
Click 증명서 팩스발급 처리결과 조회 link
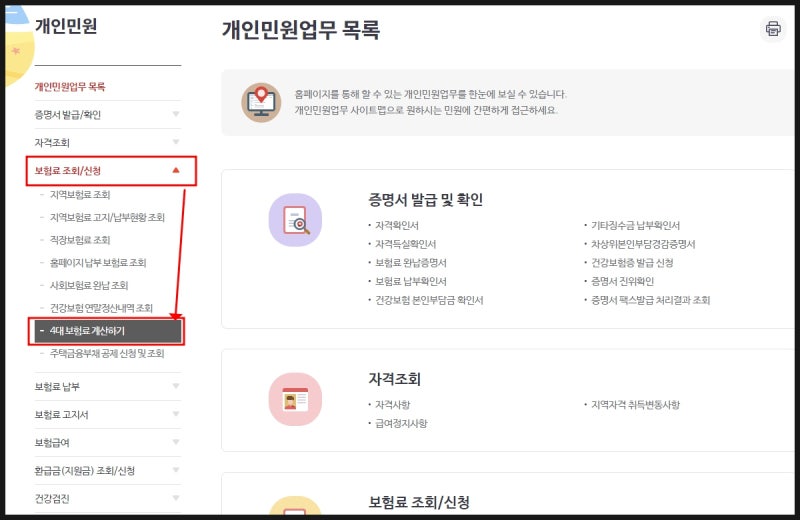651,300
